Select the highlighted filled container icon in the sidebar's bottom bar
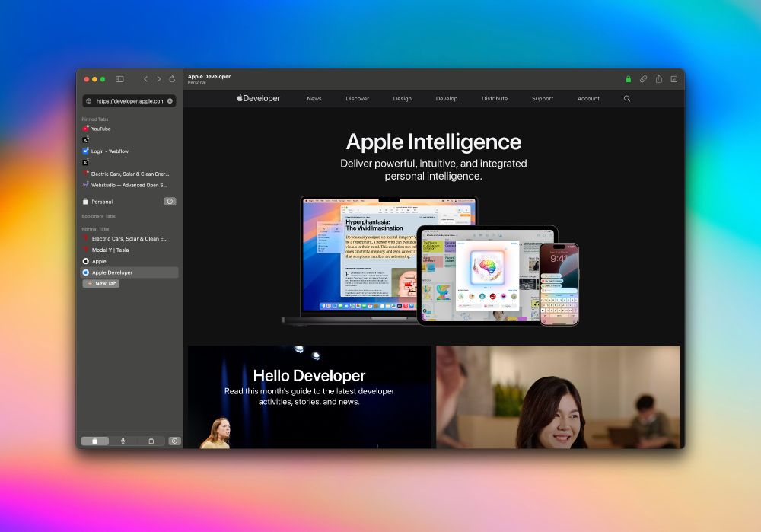761x532 pixels. (x=95, y=441)
